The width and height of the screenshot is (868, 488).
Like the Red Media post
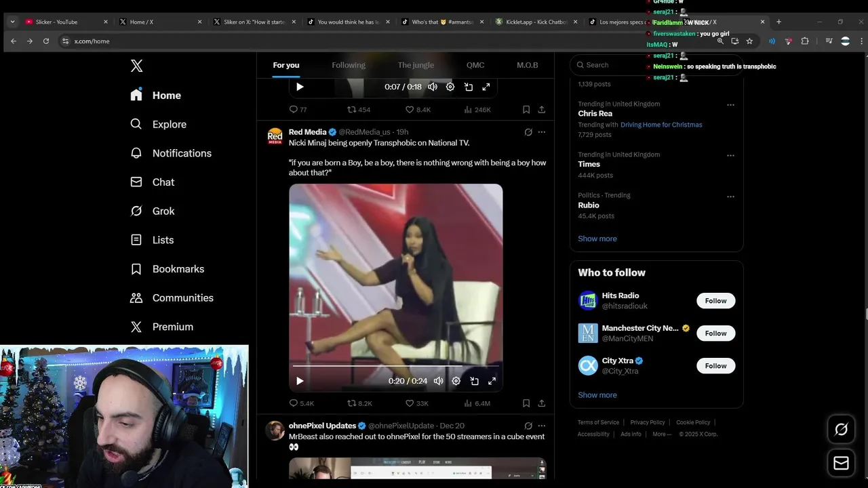tap(416, 403)
